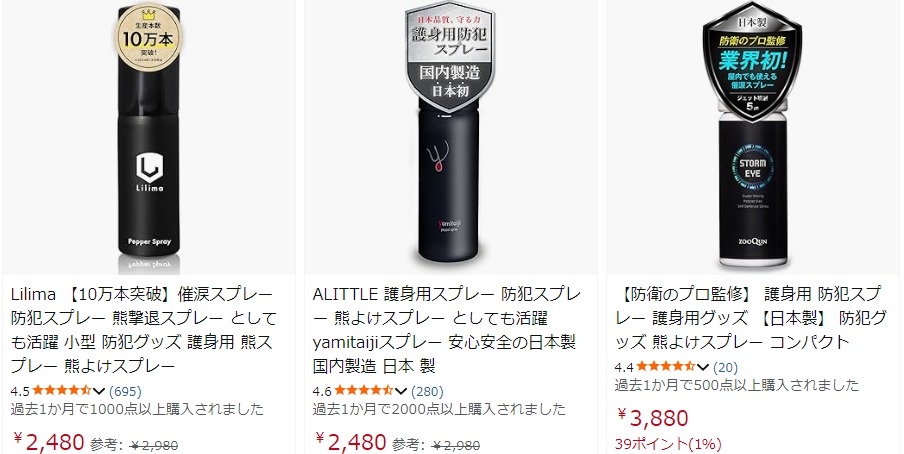
Task: Open the 280 reviews link
Action: click(x=427, y=391)
